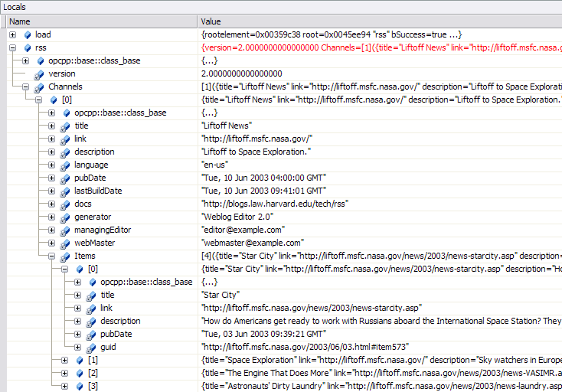
Task: Expand the load variable node
Action: click(13, 34)
